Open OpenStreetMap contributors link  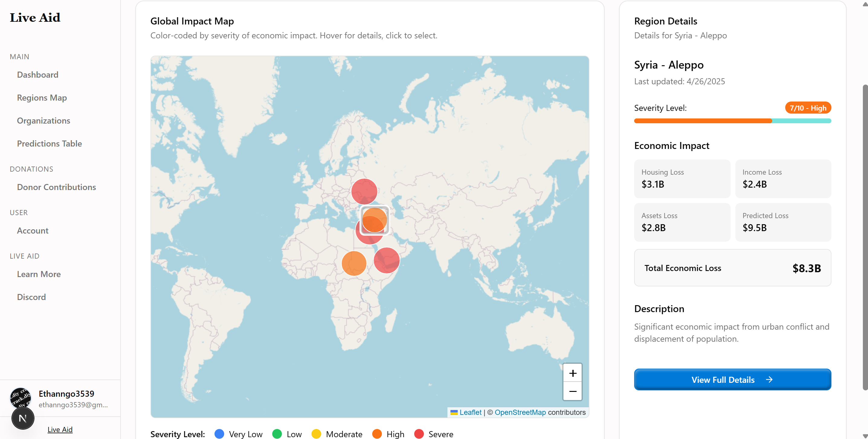click(x=520, y=412)
